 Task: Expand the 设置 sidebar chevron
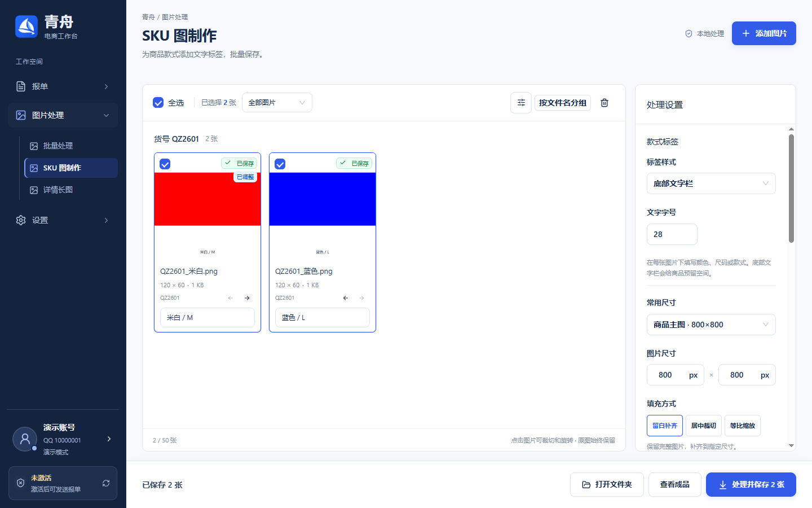click(106, 220)
